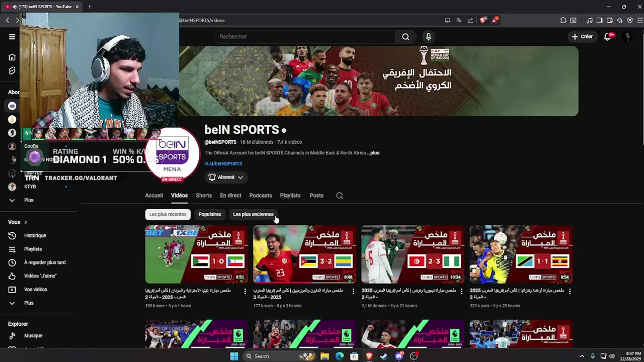Select the Les plus récentes filter chip
Viewport: 644px width, 362px height.
click(168, 214)
